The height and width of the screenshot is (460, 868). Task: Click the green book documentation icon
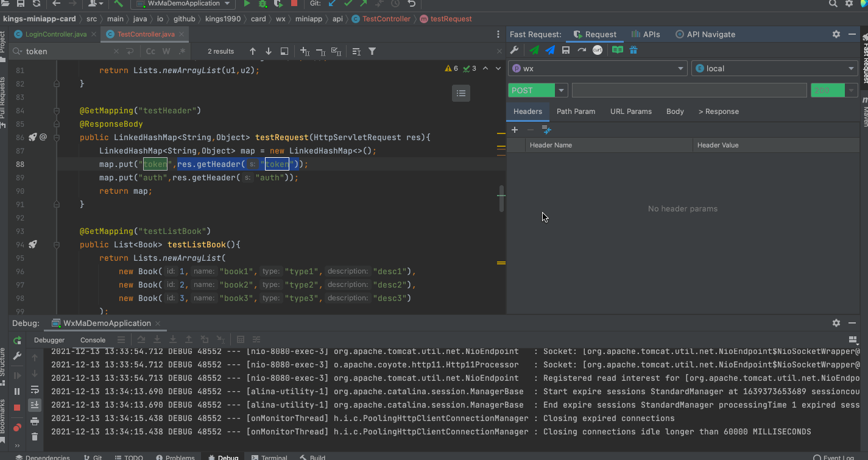(618, 51)
